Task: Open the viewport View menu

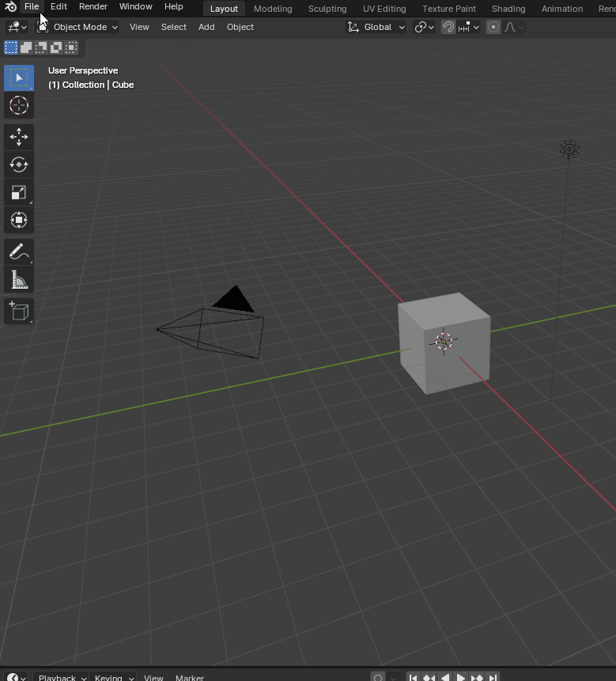Action: click(x=139, y=27)
